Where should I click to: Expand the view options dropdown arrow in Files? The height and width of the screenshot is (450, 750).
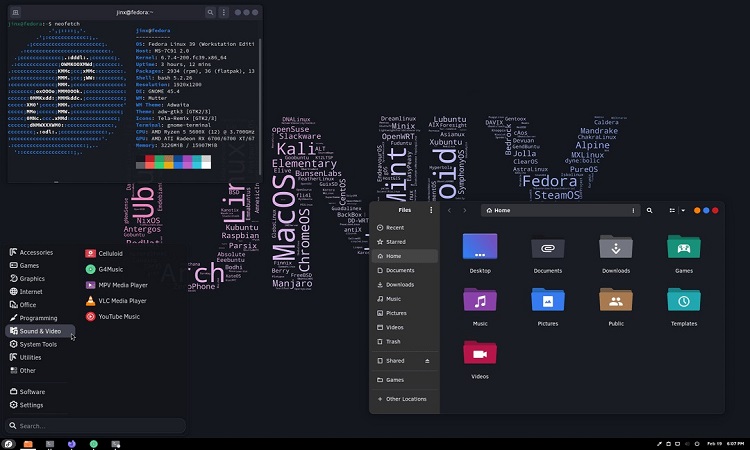(682, 211)
